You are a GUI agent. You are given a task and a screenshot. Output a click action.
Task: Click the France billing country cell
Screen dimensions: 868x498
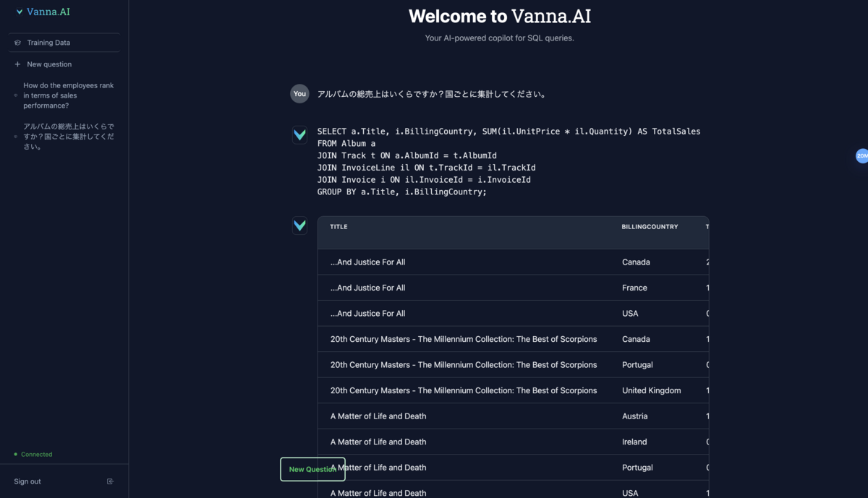click(634, 288)
